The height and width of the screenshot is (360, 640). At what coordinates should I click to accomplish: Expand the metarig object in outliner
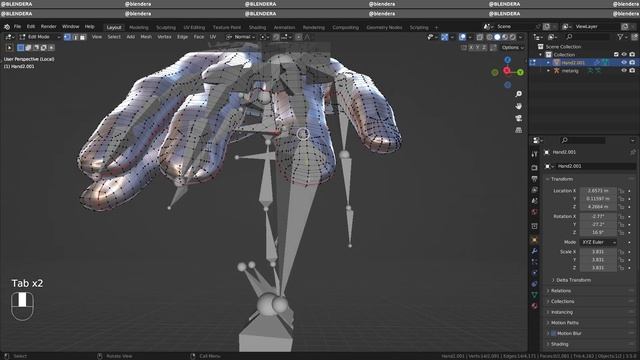548,71
